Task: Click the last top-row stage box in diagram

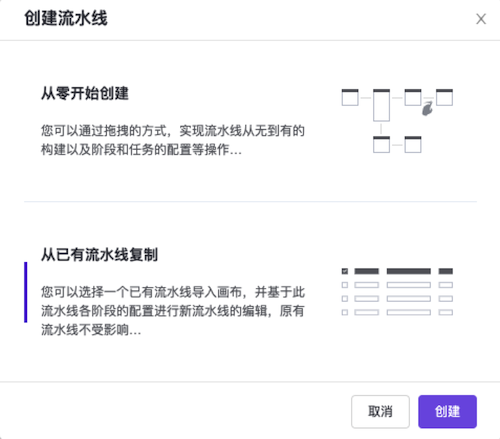Action: click(x=444, y=97)
